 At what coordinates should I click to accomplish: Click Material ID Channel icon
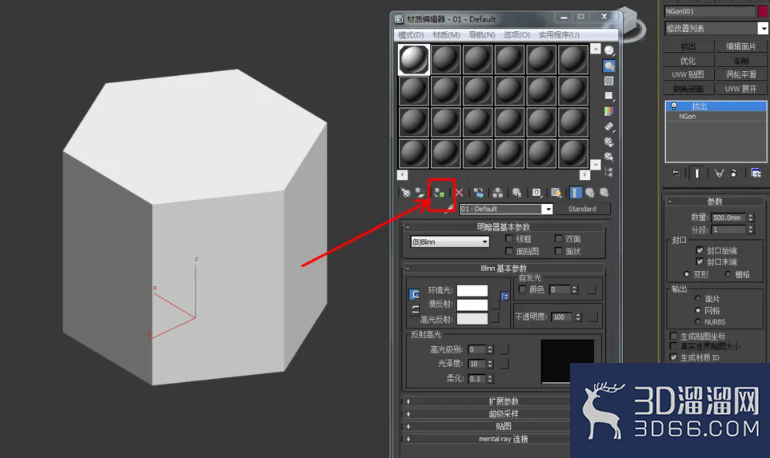(x=537, y=193)
